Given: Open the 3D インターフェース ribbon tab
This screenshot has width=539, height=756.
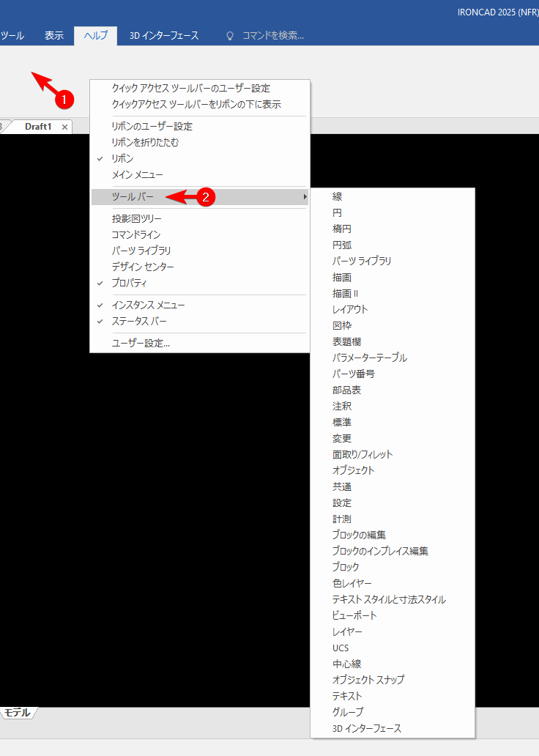Looking at the screenshot, I should [x=164, y=36].
